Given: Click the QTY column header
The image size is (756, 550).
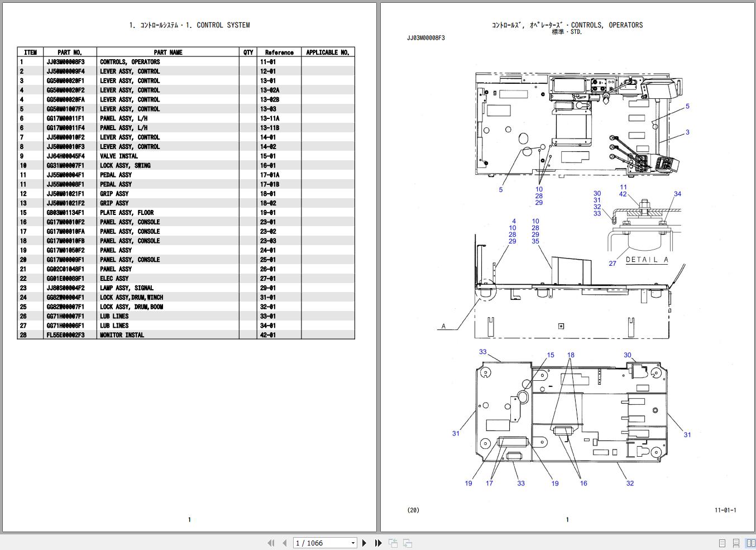Looking at the screenshot, I should coord(248,52).
